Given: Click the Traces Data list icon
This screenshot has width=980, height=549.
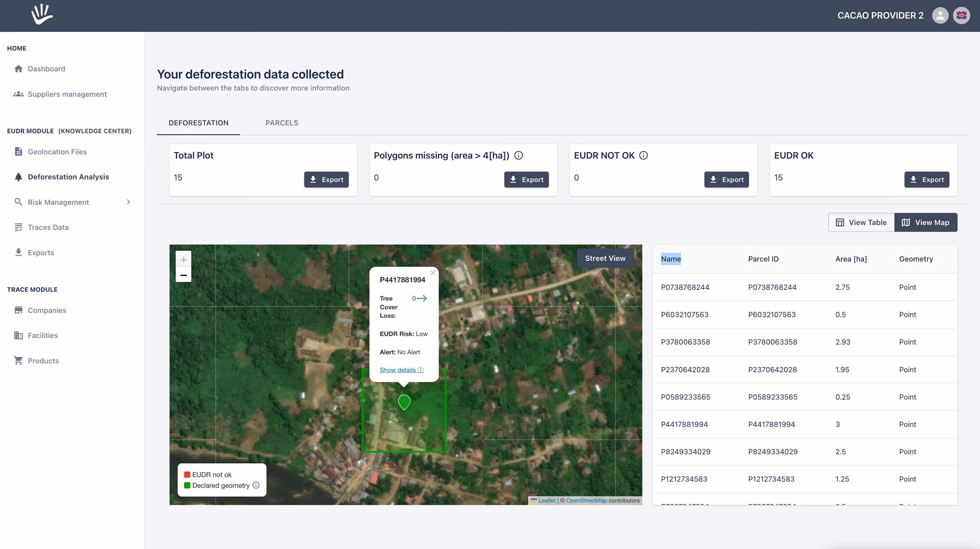Looking at the screenshot, I should pos(18,227).
